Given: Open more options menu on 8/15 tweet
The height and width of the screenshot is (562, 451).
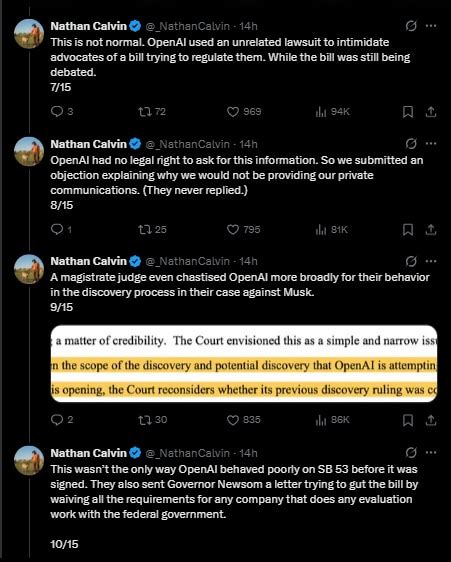Looking at the screenshot, I should pyautogui.click(x=431, y=143).
